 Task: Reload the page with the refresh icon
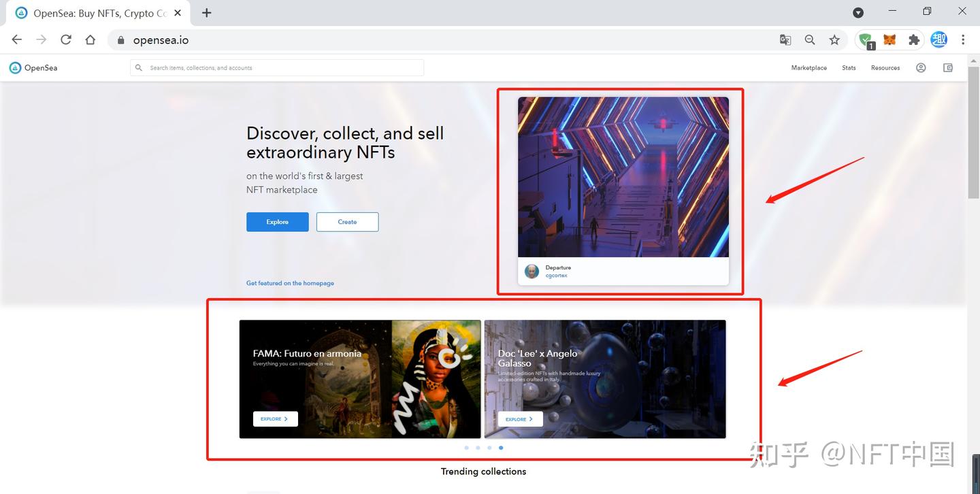[66, 40]
